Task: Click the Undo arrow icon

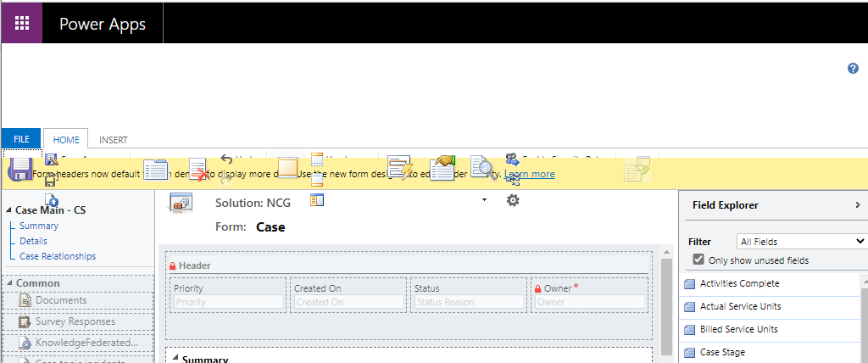Action: click(x=226, y=159)
